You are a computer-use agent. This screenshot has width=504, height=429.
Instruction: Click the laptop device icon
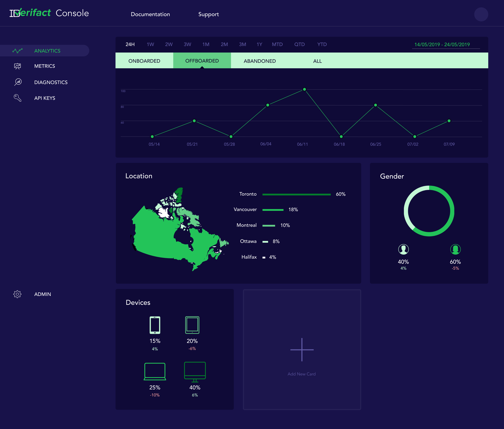(x=155, y=371)
